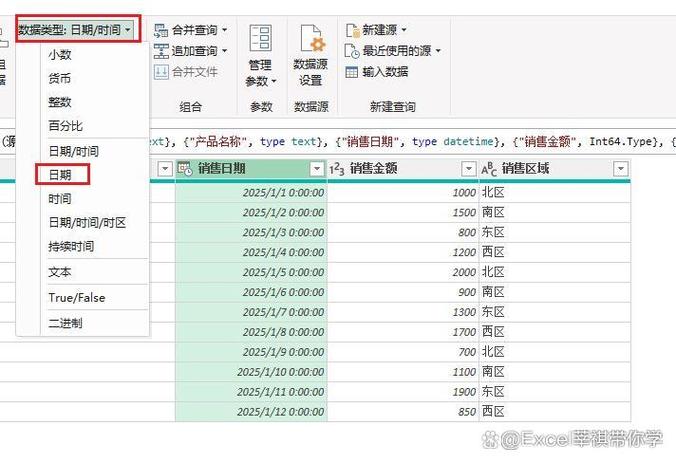
Task: Select 百分比 data type
Action: [x=66, y=126]
